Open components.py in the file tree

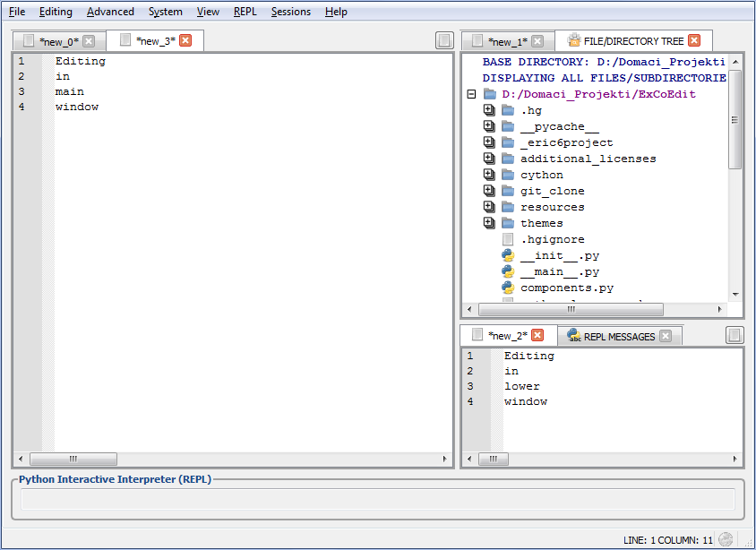[566, 288]
